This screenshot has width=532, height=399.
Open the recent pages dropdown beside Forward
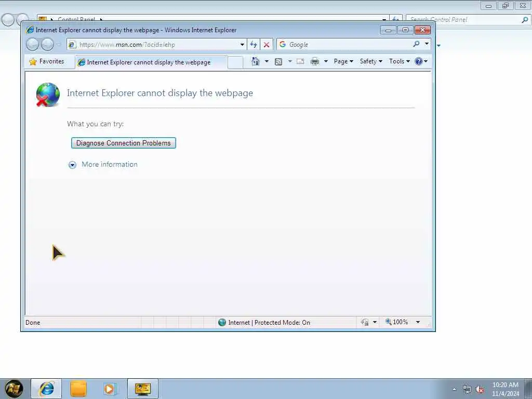tap(59, 45)
